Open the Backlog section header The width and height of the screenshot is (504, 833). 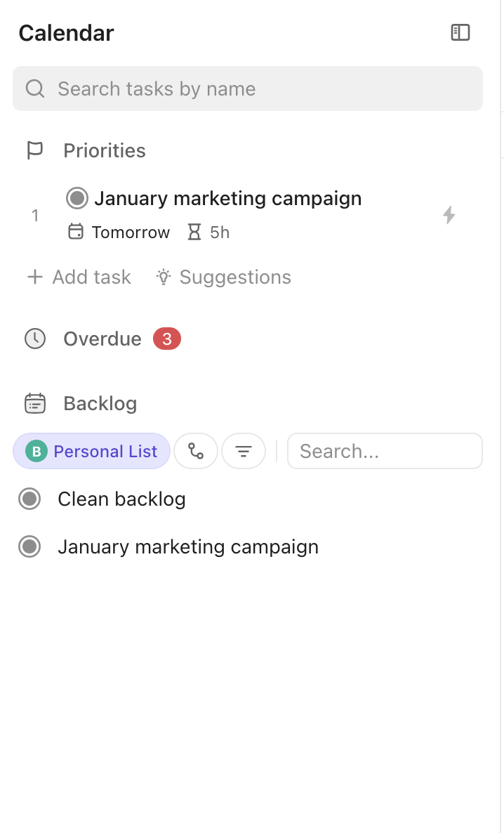click(100, 404)
